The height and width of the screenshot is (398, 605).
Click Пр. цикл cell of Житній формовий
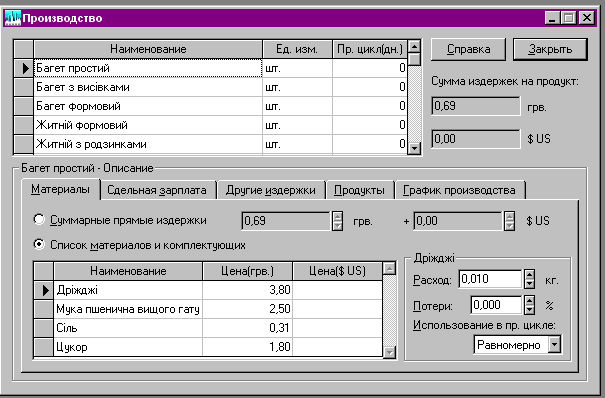pyautogui.click(x=370, y=125)
